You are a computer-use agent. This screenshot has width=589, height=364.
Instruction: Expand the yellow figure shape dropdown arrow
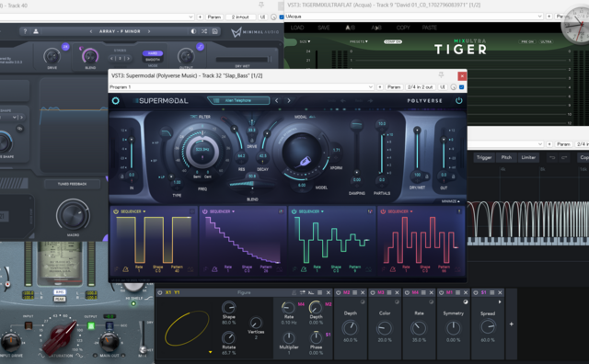211,352
